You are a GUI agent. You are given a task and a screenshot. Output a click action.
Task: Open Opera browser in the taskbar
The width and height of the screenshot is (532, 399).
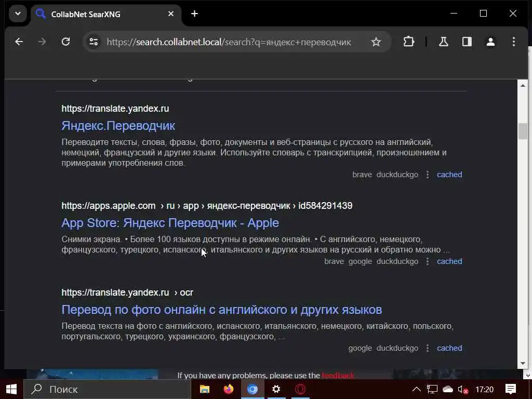(300, 389)
